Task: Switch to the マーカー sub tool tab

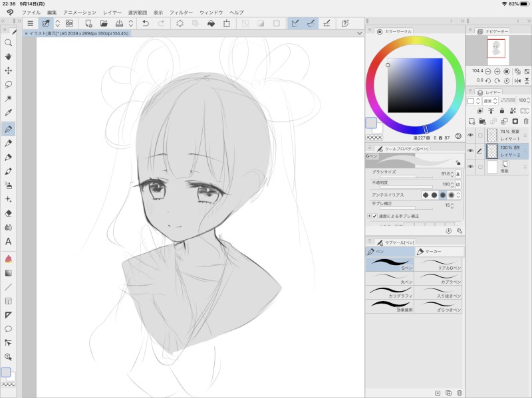Action: coord(440,252)
